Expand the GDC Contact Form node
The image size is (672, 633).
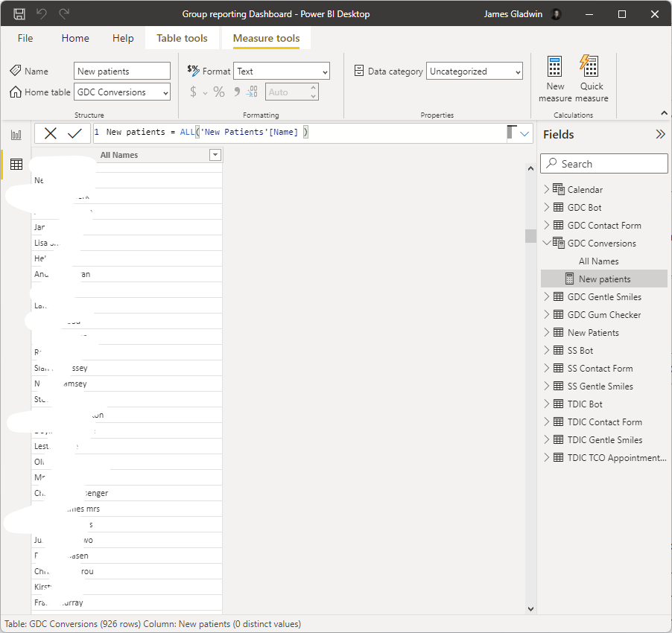[546, 225]
